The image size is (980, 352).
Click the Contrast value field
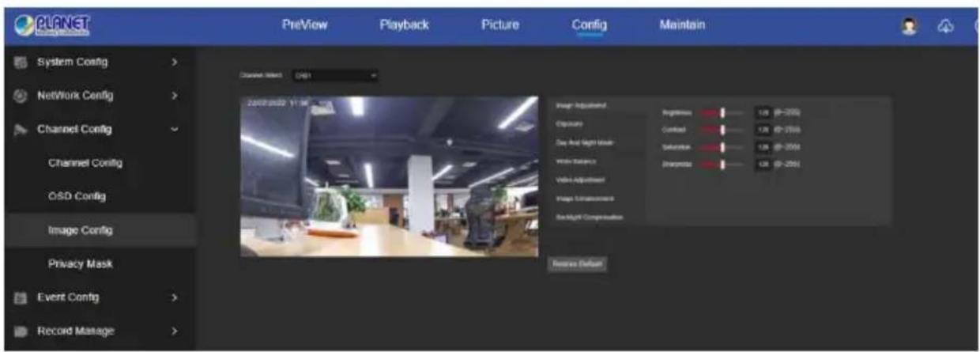[763, 130]
